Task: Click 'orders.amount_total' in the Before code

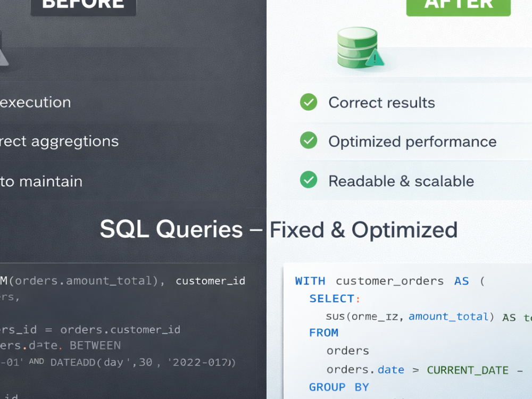Action: [84, 281]
